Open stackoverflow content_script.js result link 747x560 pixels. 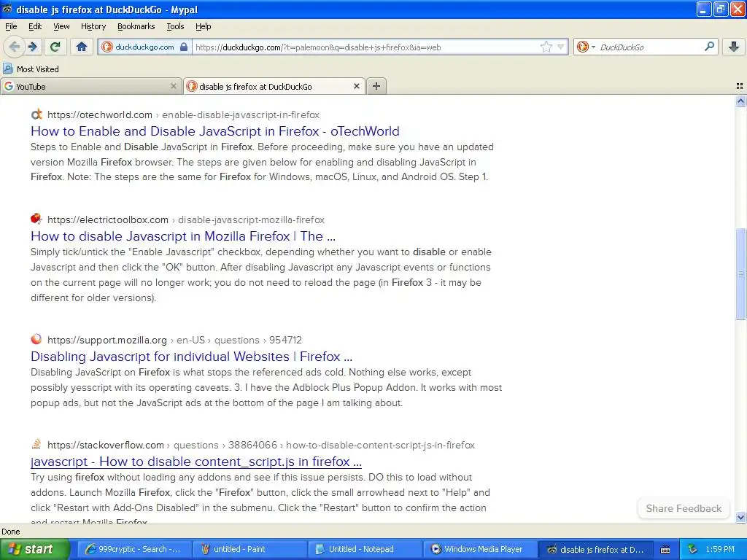(196, 462)
